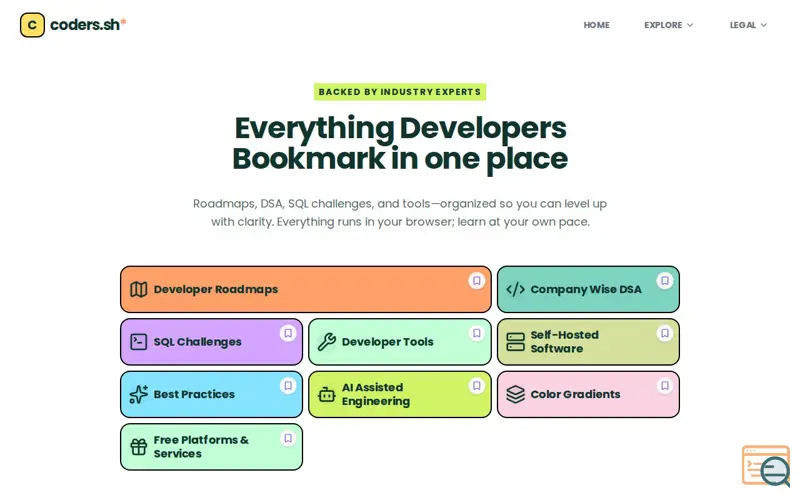Click the Everything Developers Bookmark headline
The width and height of the screenshot is (800, 500).
400,143
